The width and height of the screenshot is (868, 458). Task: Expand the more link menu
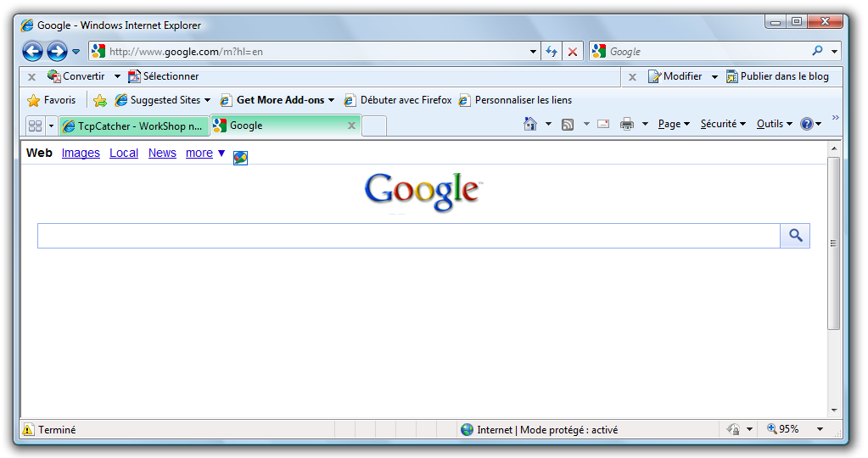point(205,153)
